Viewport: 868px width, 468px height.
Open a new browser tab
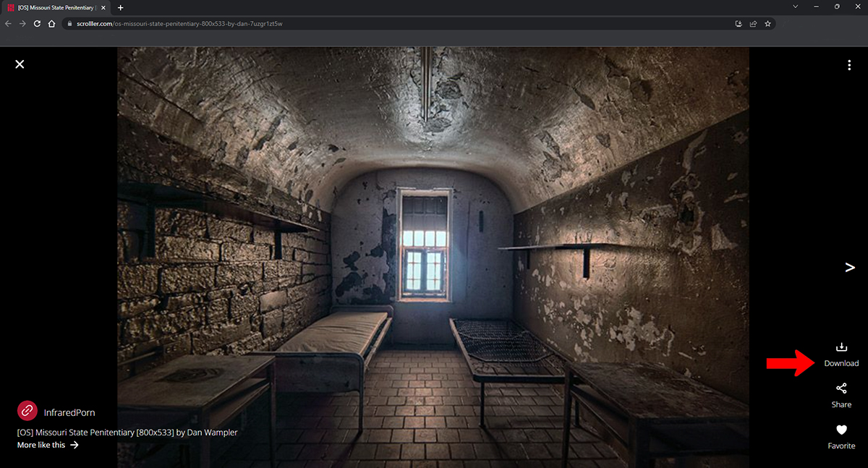click(x=120, y=7)
